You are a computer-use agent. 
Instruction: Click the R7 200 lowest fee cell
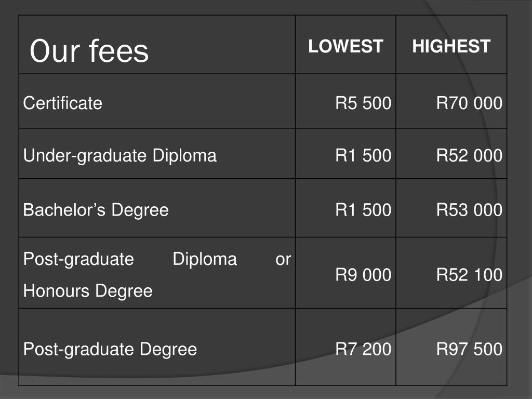click(x=363, y=349)
